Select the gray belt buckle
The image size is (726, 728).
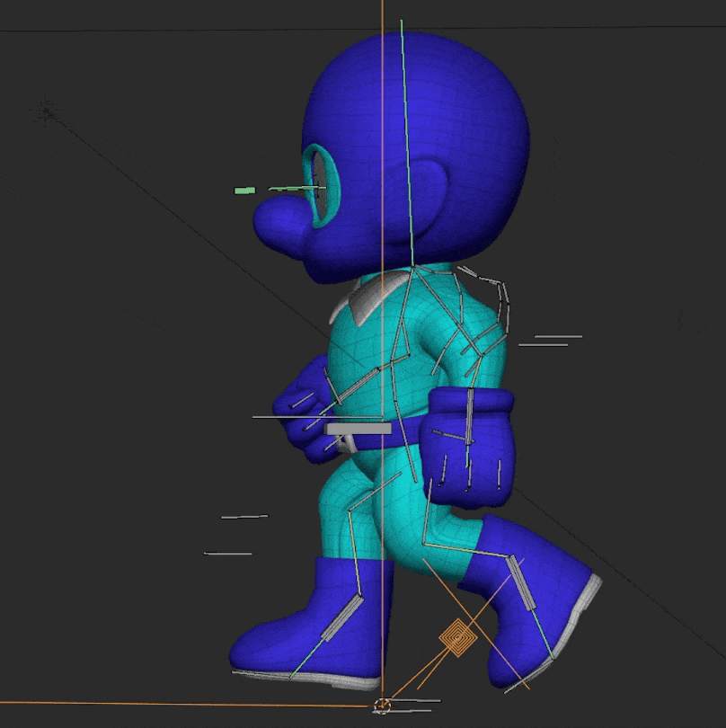(x=359, y=430)
